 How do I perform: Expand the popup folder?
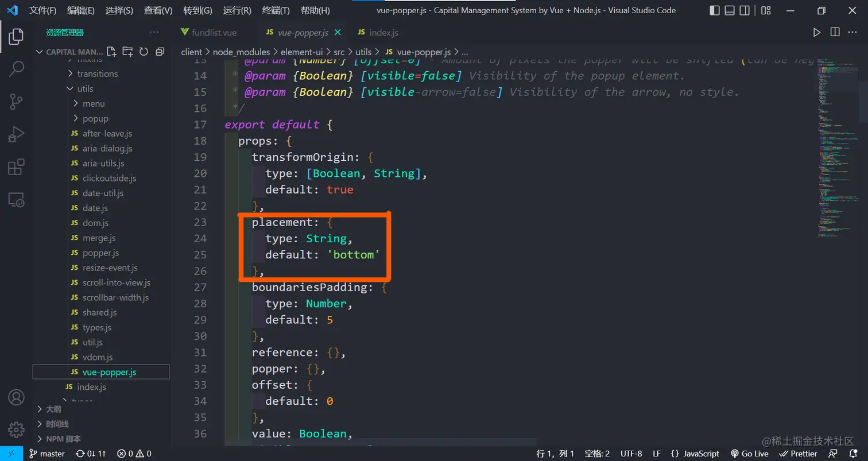pos(95,118)
